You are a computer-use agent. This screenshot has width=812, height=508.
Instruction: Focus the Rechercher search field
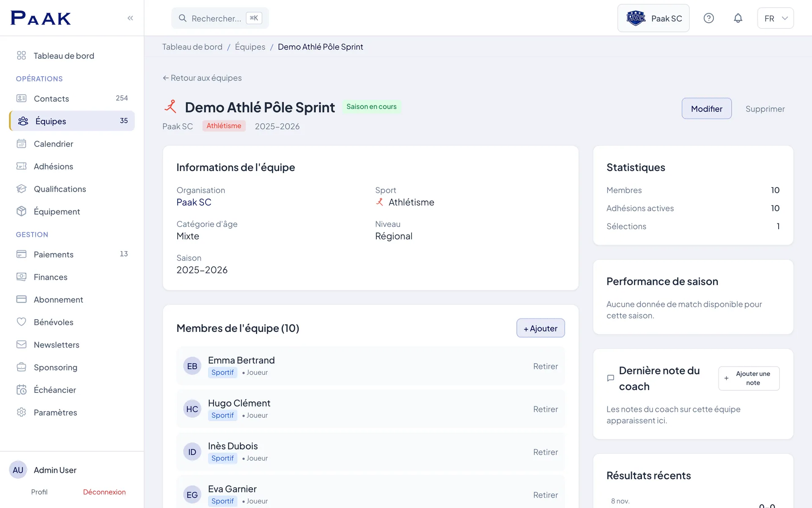pos(220,18)
